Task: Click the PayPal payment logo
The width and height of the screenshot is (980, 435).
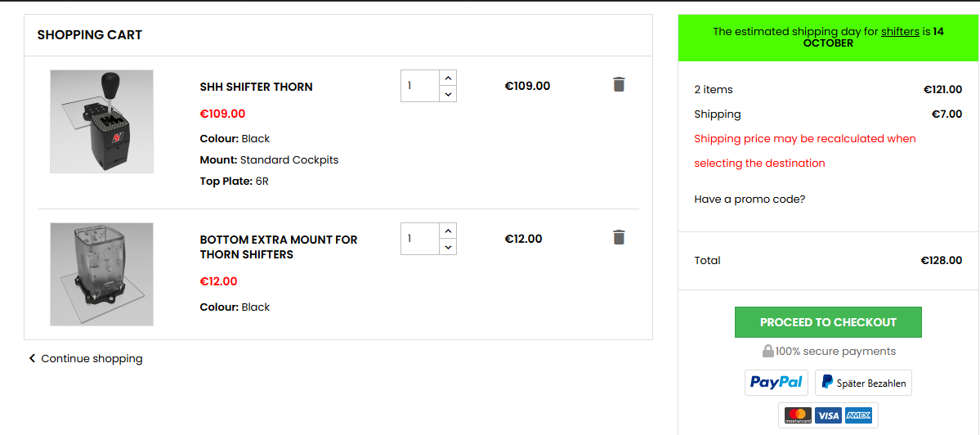Action: point(776,382)
